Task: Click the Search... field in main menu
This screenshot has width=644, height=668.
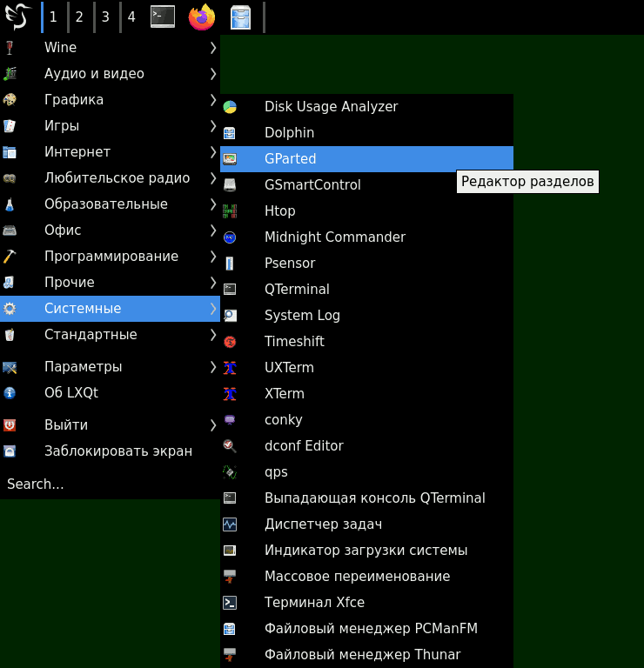Action: 110,484
